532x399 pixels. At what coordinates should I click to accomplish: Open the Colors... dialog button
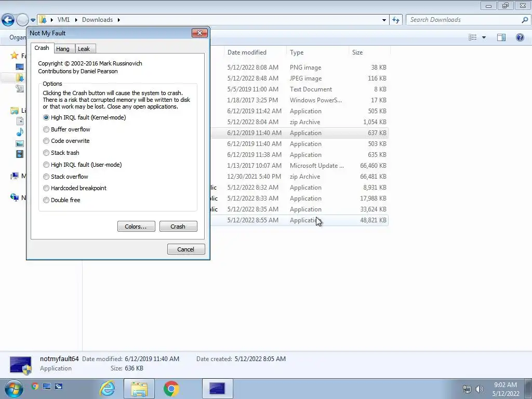pos(136,227)
